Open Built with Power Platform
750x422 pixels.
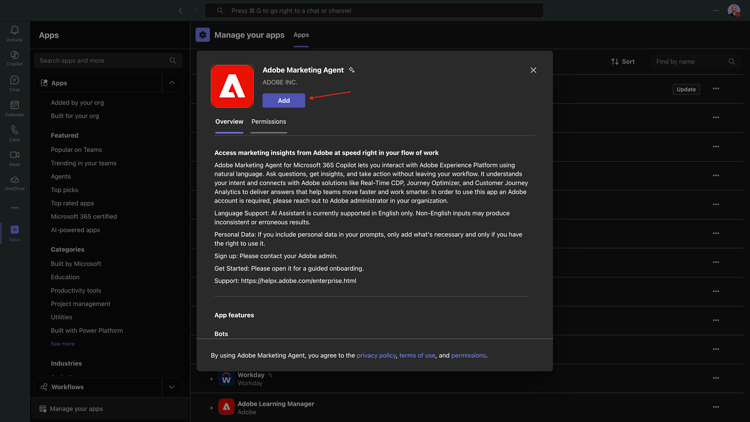click(x=87, y=331)
